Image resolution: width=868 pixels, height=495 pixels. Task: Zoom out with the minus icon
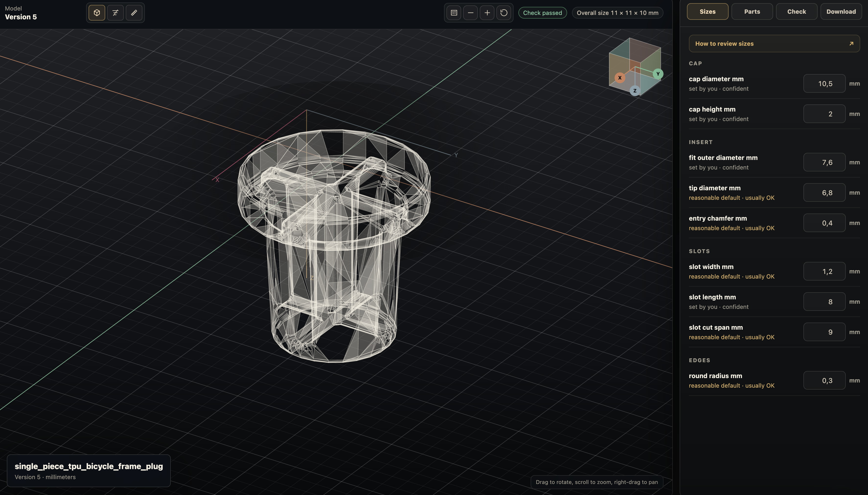click(x=470, y=13)
